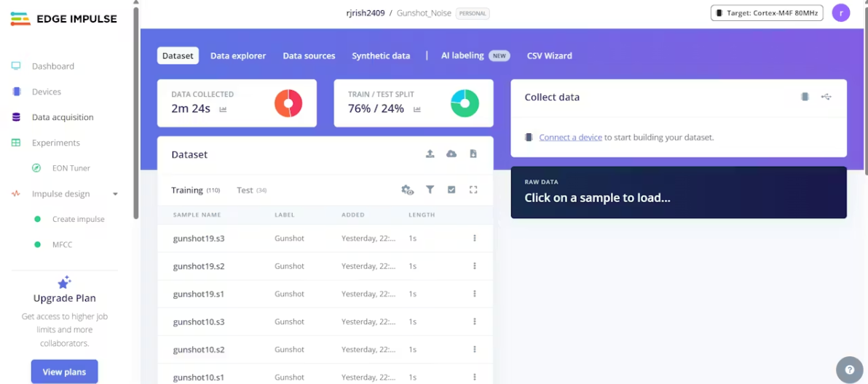The image size is (868, 384).
Task: Open the user profile avatar
Action: (841, 12)
